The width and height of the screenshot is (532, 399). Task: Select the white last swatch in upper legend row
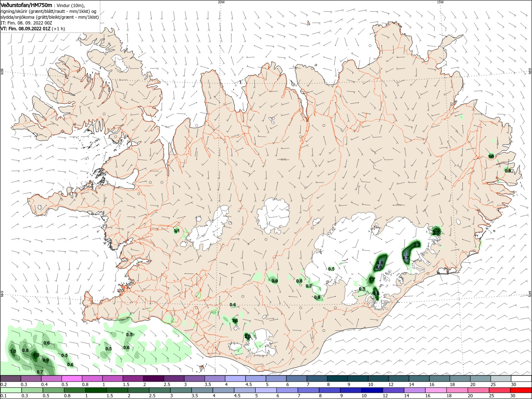click(x=521, y=379)
